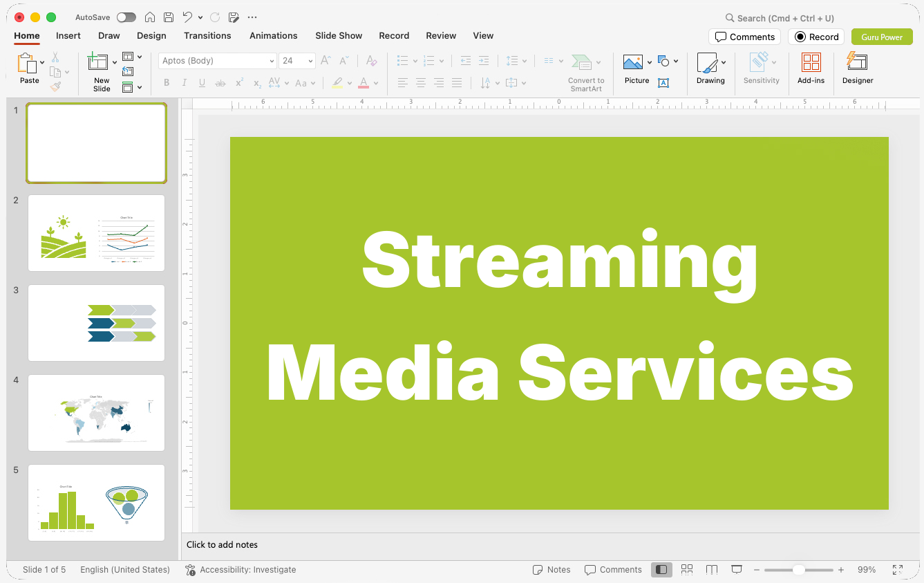Switch to the Insert tab
The height and width of the screenshot is (583, 924).
[x=68, y=35]
